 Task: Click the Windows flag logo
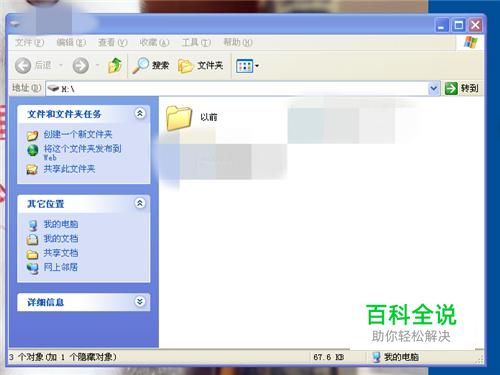471,42
